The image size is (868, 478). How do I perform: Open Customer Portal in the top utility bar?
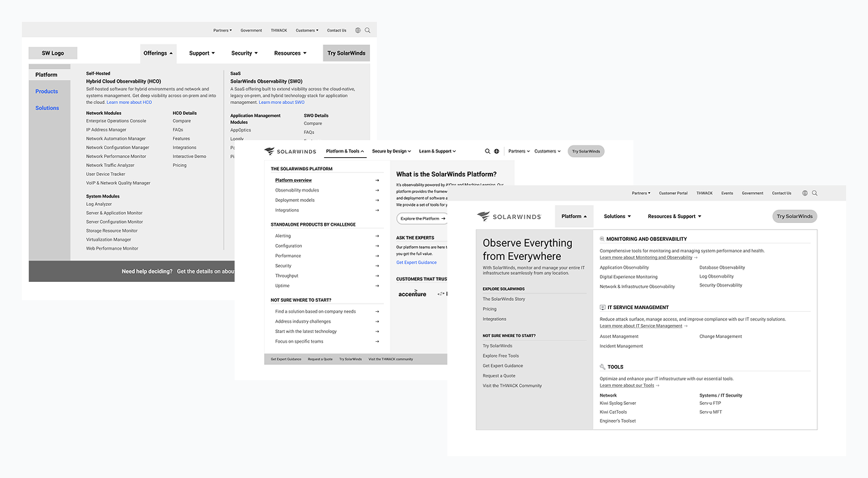(673, 193)
